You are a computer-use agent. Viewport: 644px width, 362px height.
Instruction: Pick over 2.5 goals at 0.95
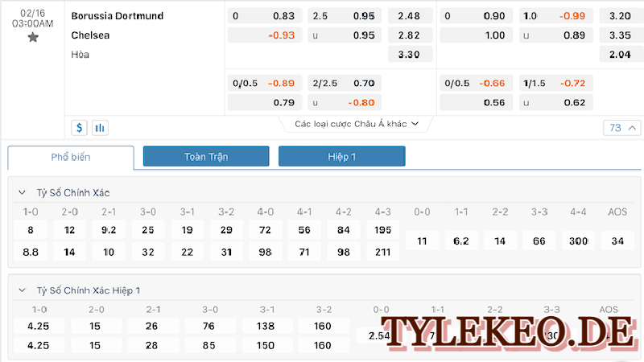pos(345,16)
